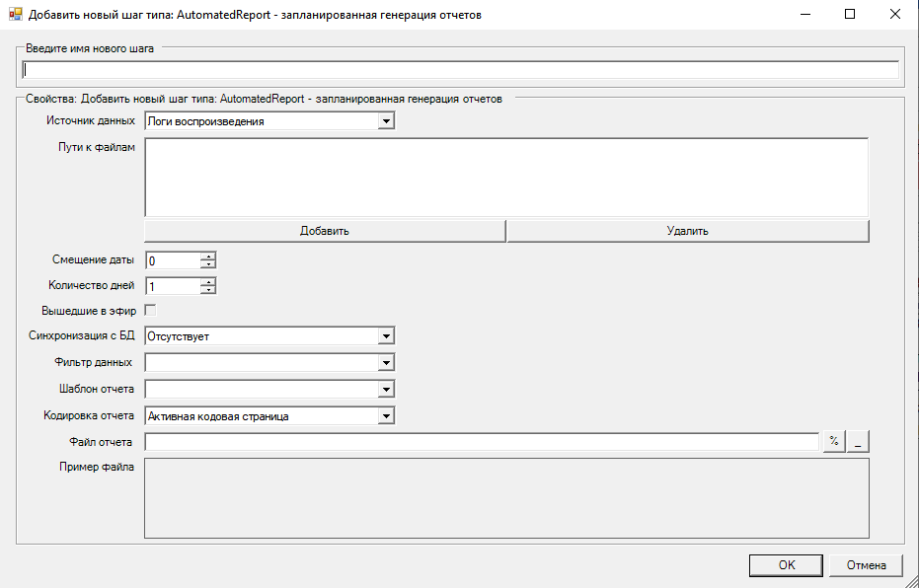Click the % variables button
This screenshot has width=919, height=588.
[834, 442]
